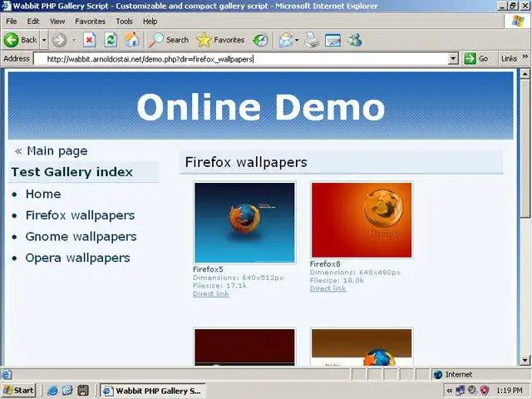The image size is (532, 399).
Task: Click the green Go button
Action: 476,59
